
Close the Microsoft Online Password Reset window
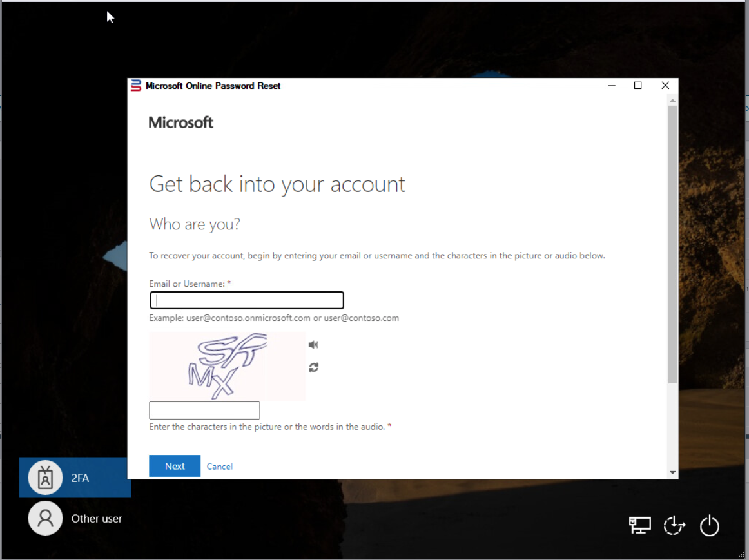pos(665,86)
